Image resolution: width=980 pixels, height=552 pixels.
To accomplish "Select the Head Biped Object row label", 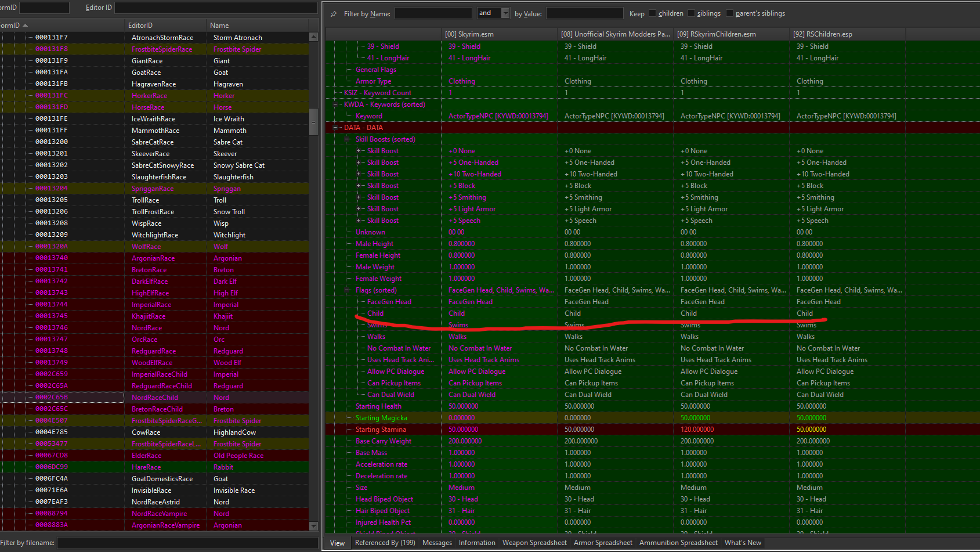I will click(x=384, y=499).
